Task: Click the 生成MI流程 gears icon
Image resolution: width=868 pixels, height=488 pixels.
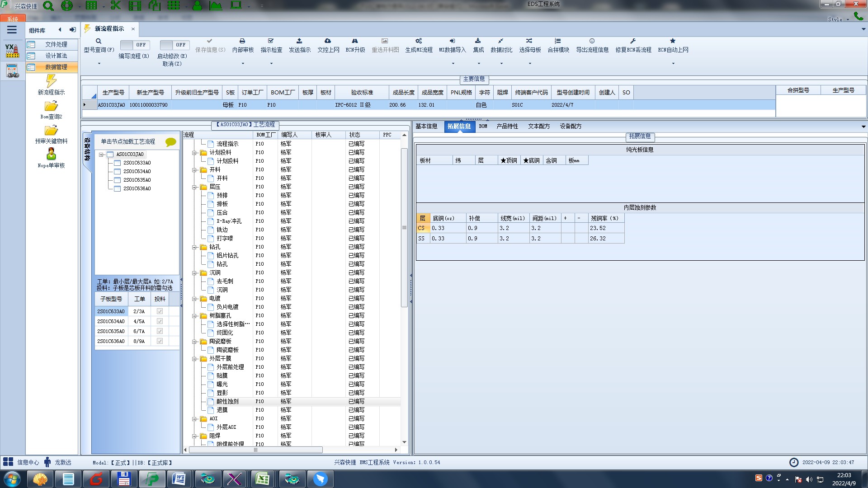Action: (419, 41)
